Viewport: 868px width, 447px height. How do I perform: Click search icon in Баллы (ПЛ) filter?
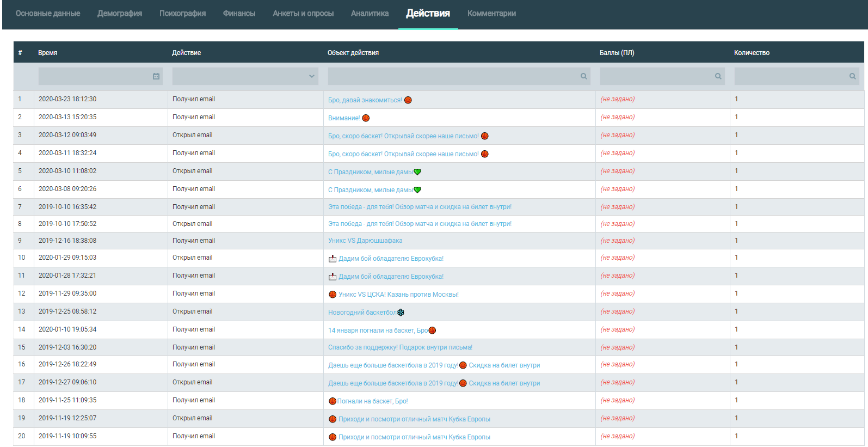(718, 76)
